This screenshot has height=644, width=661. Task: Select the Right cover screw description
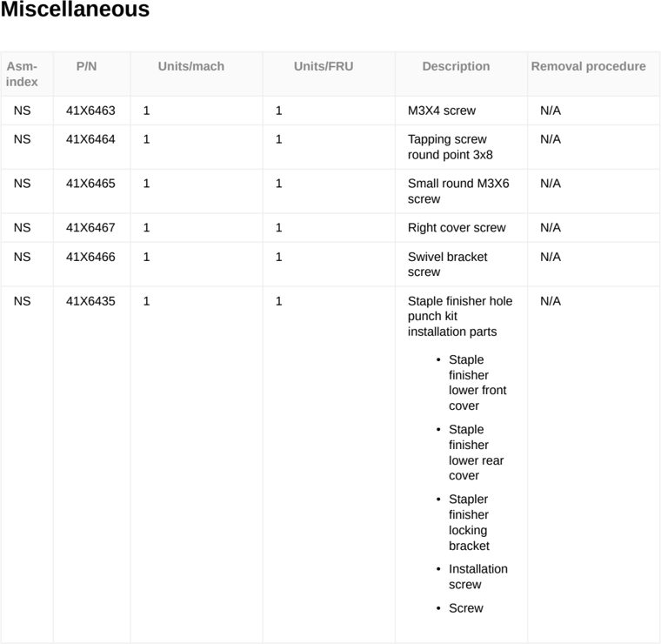click(457, 228)
